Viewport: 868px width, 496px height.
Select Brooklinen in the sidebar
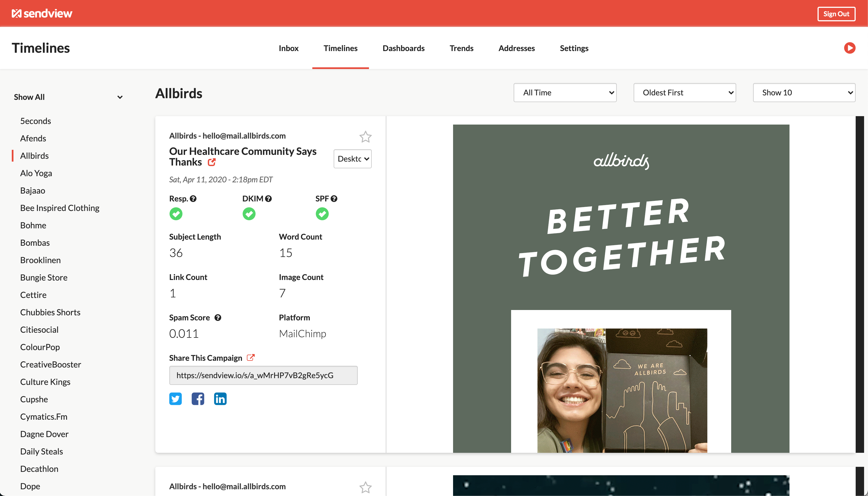[x=40, y=260]
